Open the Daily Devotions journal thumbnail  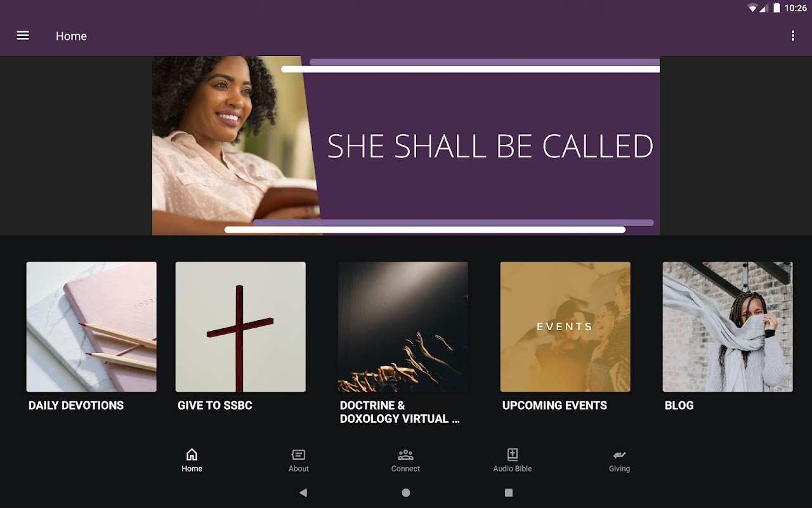(91, 327)
